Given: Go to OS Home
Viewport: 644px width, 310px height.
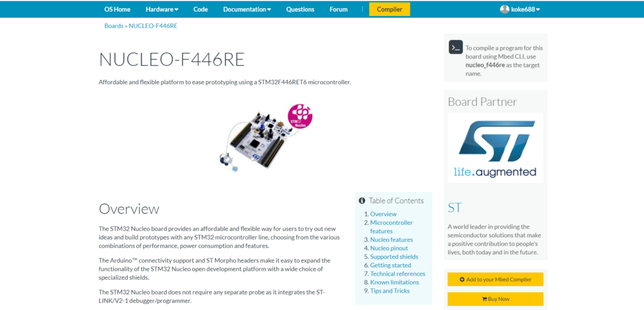Looking at the screenshot, I should point(118,9).
